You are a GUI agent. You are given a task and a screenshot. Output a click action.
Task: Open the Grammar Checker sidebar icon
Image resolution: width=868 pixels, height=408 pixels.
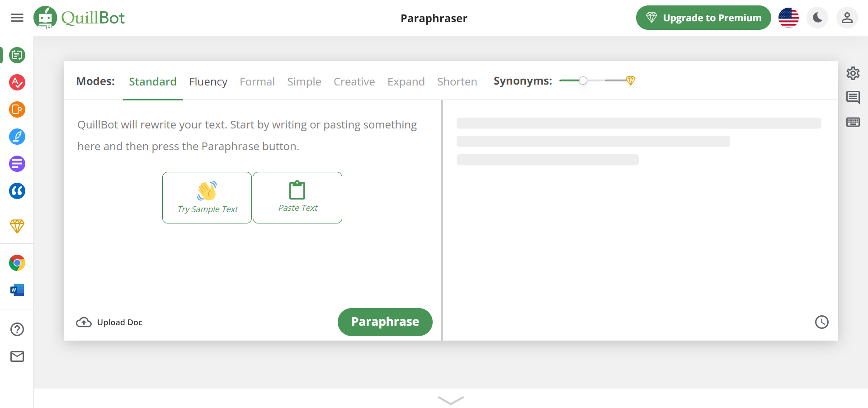17,82
